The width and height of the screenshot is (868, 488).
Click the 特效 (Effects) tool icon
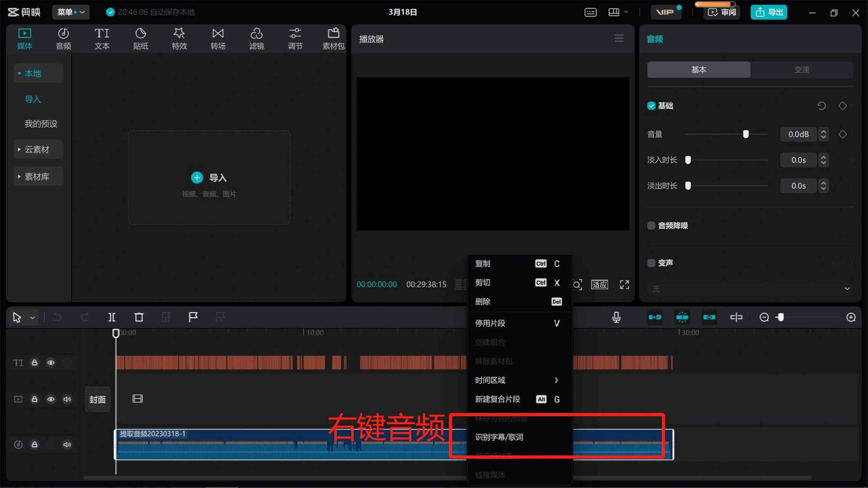(x=179, y=38)
